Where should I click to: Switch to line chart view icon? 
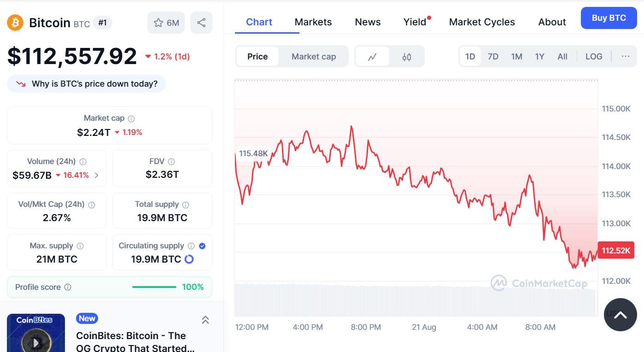coord(372,57)
